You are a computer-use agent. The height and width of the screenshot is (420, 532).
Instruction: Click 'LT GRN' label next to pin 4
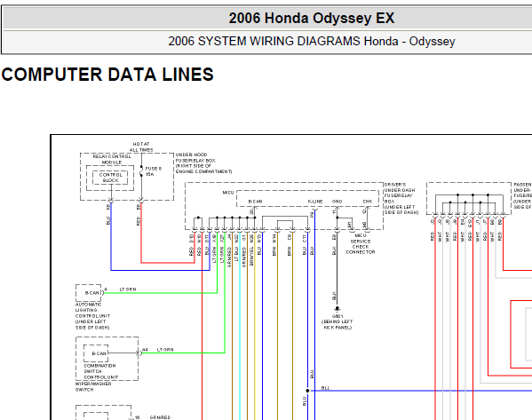click(x=128, y=289)
